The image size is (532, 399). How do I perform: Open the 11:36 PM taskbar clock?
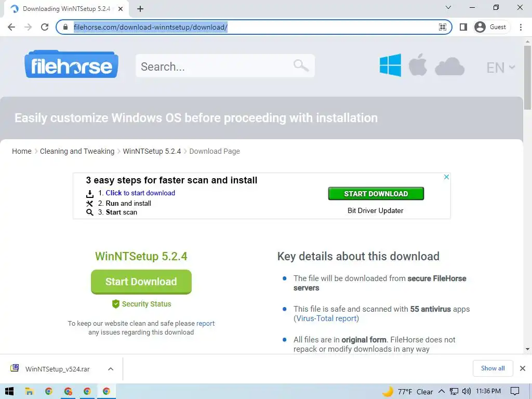[488, 391]
